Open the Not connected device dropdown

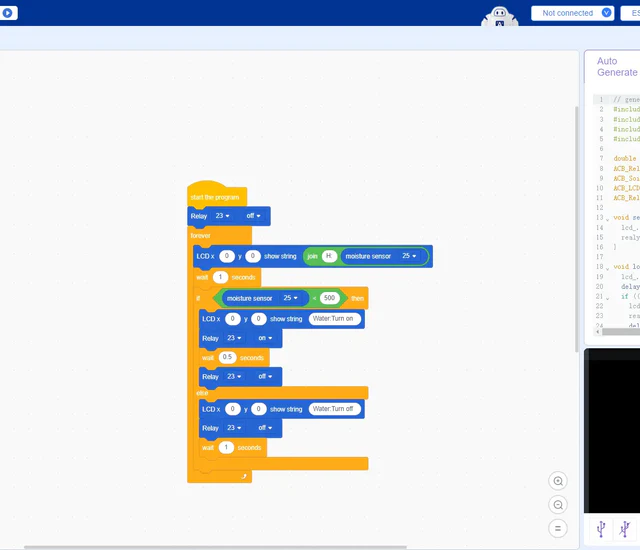(577, 13)
